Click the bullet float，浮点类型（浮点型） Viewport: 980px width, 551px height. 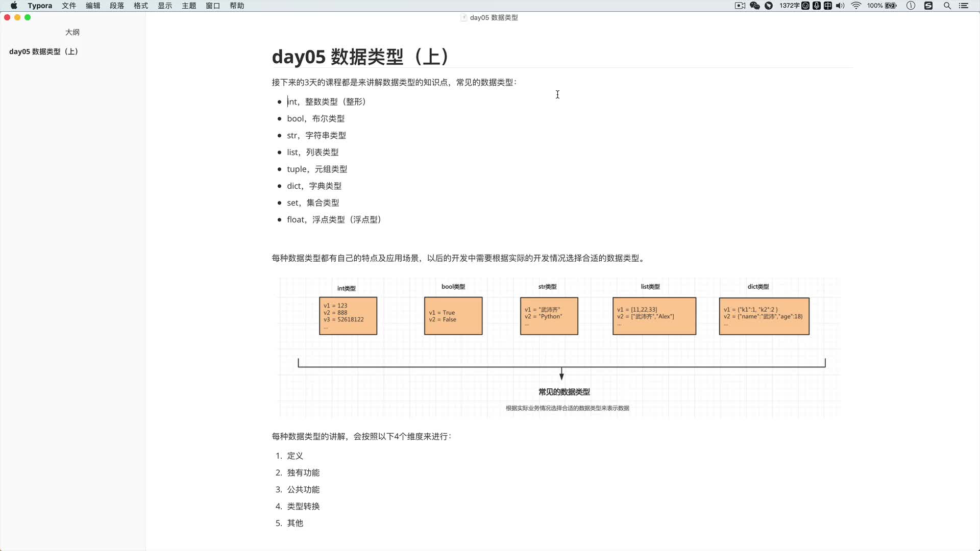(334, 219)
